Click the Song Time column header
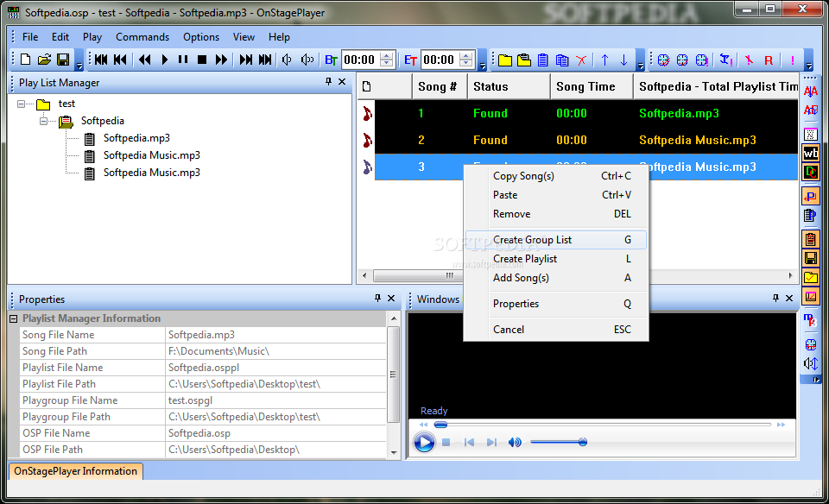The width and height of the screenshot is (829, 504). [x=591, y=86]
